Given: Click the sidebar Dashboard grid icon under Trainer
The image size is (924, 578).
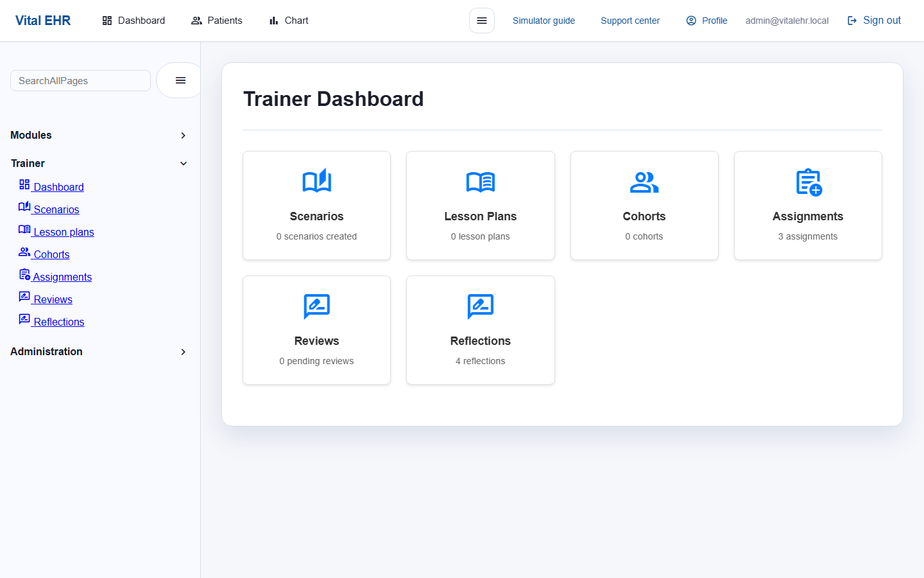Looking at the screenshot, I should coord(24,185).
